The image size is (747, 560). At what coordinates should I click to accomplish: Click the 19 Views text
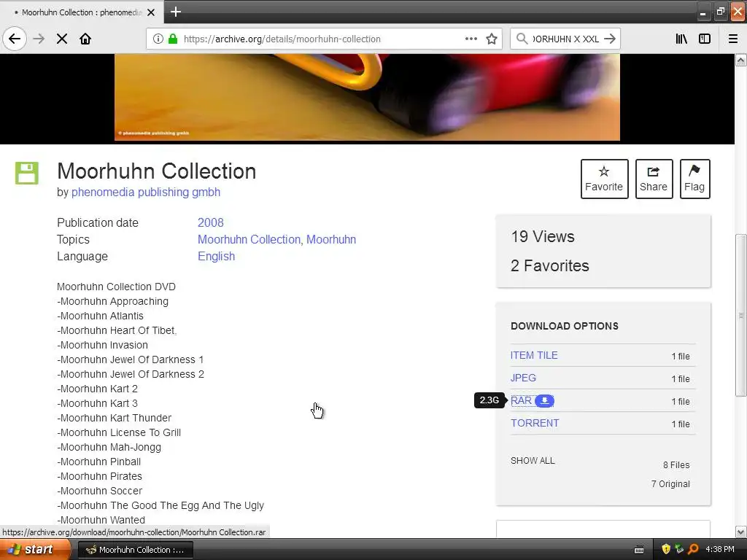tap(543, 237)
